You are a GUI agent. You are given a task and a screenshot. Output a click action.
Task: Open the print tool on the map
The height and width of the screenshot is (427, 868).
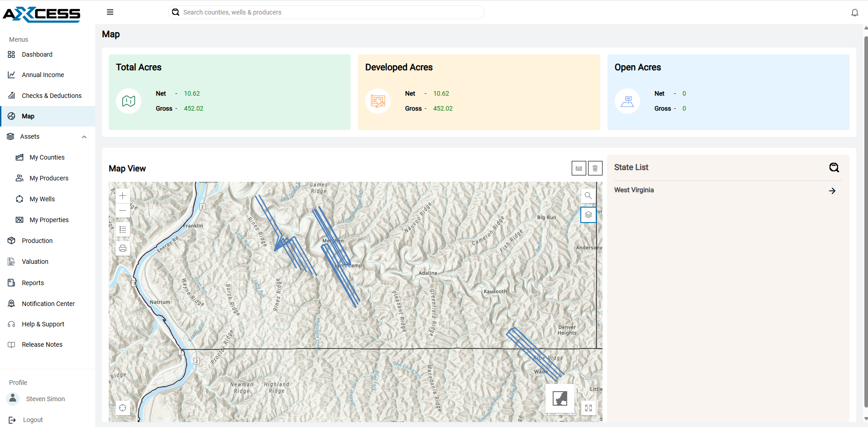(122, 248)
